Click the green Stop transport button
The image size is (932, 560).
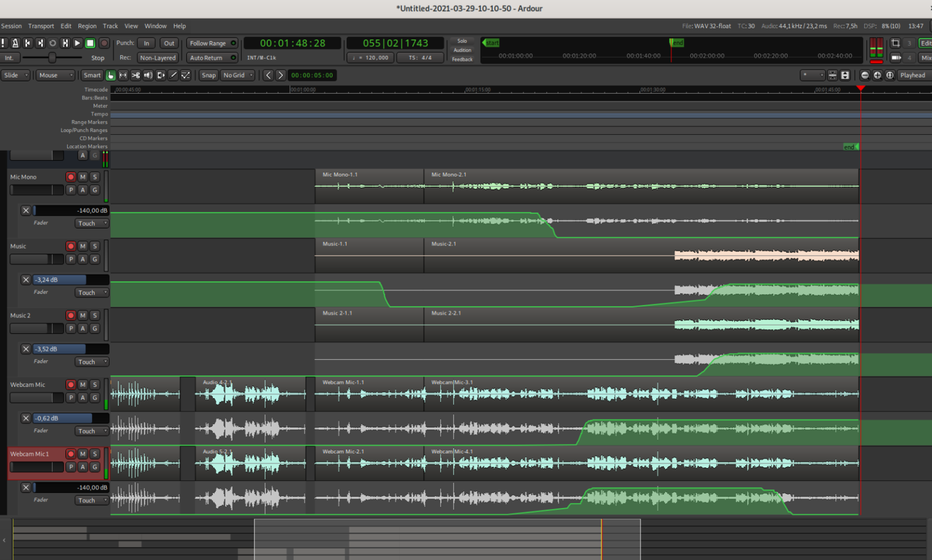90,43
